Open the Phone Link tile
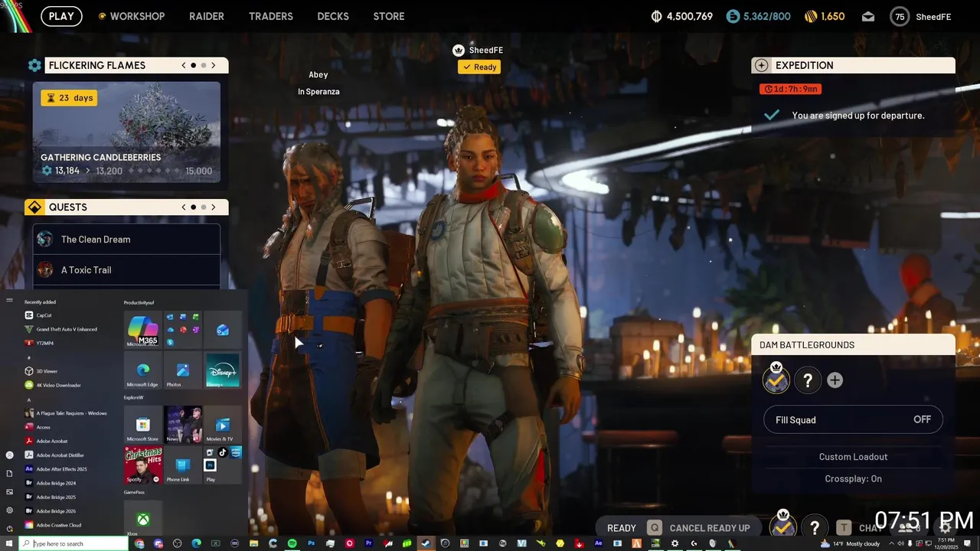The image size is (980, 551). click(x=182, y=465)
